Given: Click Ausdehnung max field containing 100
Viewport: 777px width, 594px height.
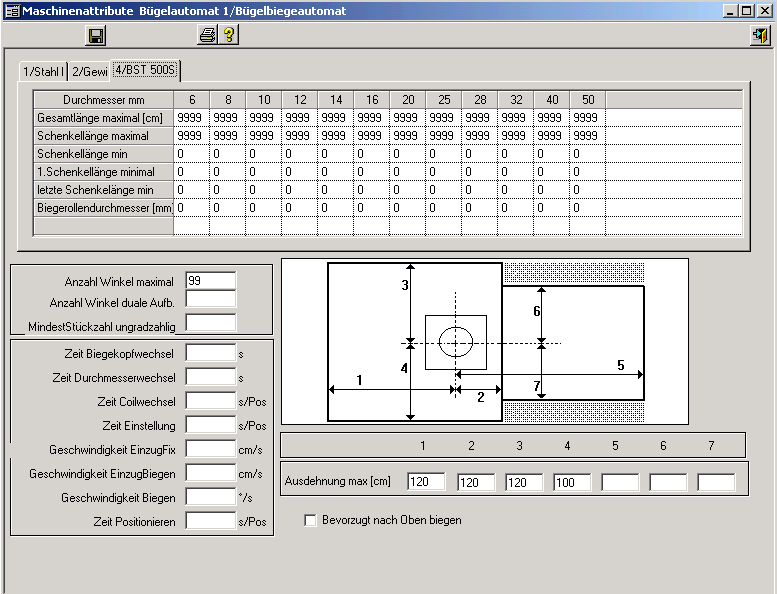Looking at the screenshot, I should click(572, 482).
